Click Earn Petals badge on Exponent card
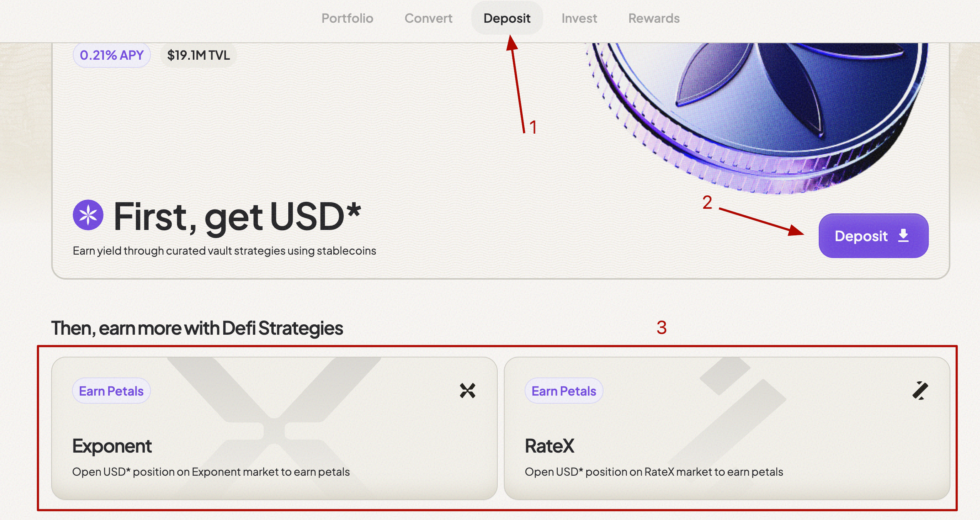The height and width of the screenshot is (520, 980). pos(111,391)
